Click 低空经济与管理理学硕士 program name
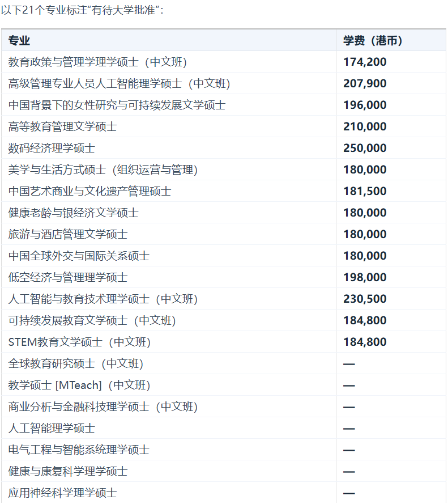 [68, 277]
